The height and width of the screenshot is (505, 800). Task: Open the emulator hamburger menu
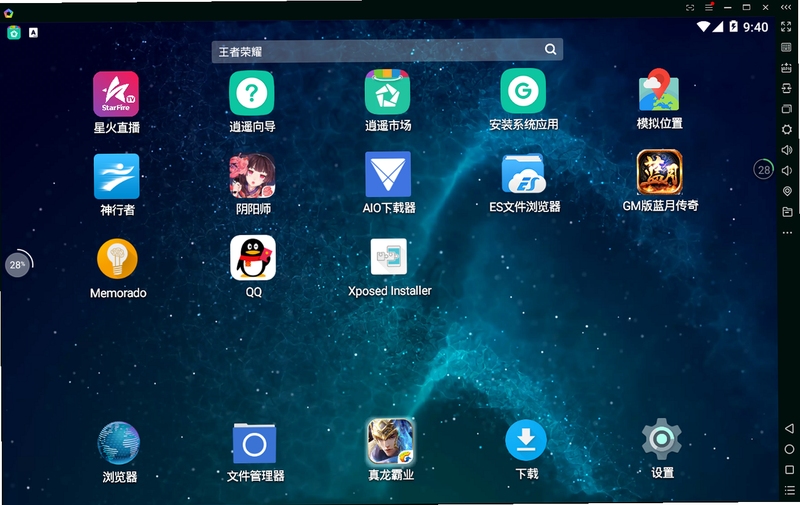709,7
